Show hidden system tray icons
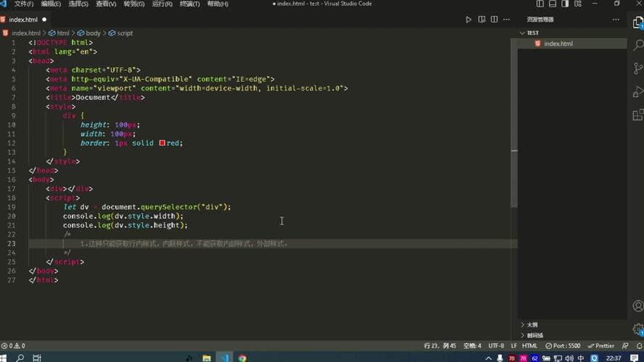The image size is (644, 362). [488, 358]
